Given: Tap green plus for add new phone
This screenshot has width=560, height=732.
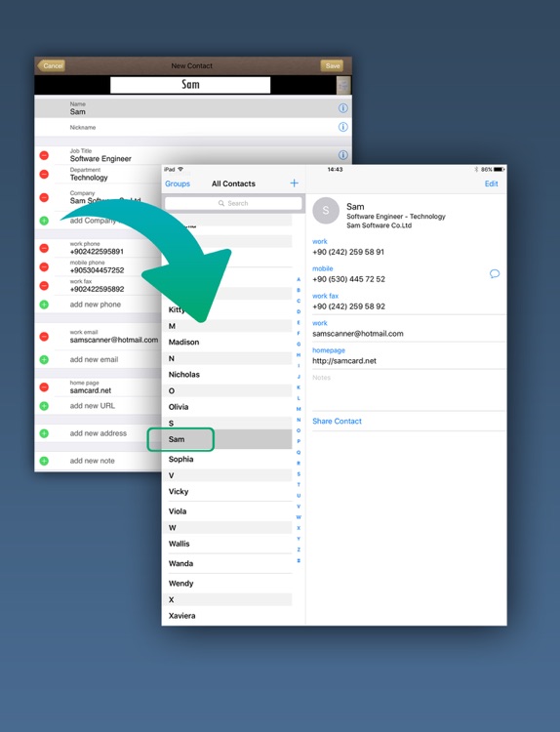Looking at the screenshot, I should 44,305.
